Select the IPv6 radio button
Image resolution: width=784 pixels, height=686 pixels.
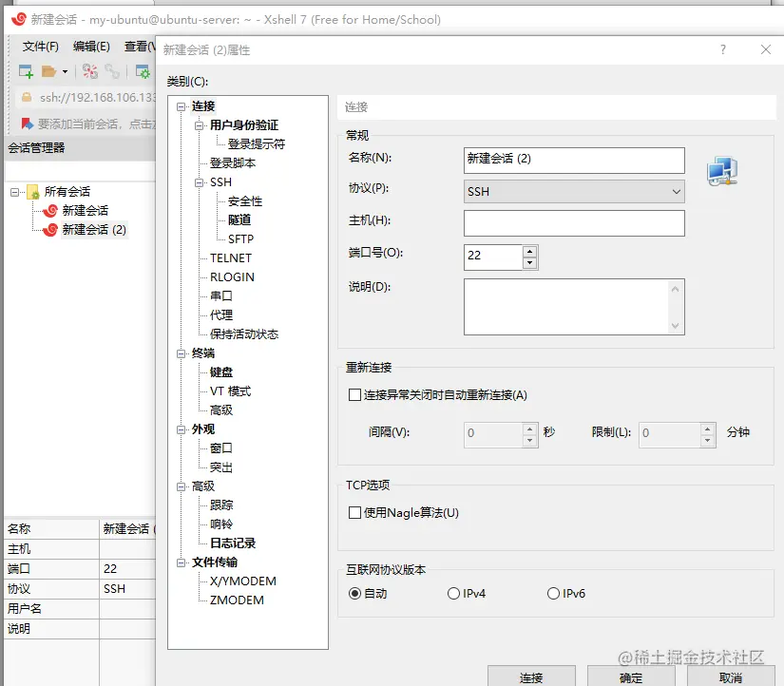(x=553, y=594)
